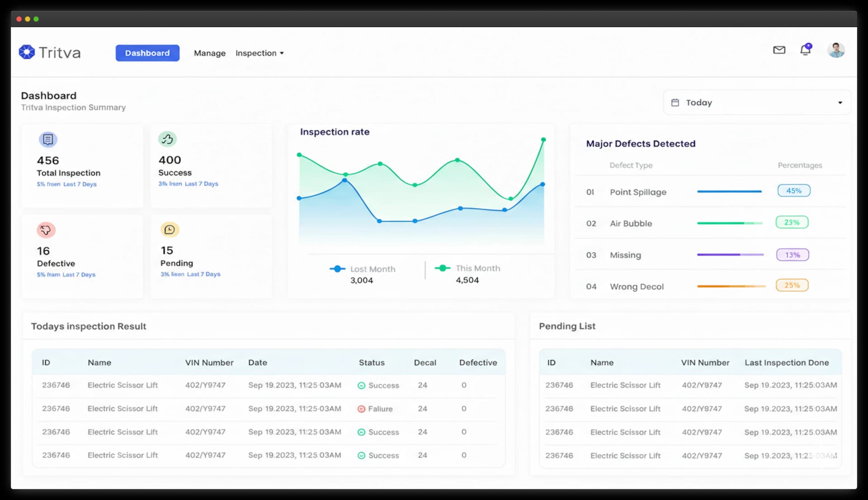Select the Dashboard tab
Viewport: 868px width, 500px height.
point(147,53)
